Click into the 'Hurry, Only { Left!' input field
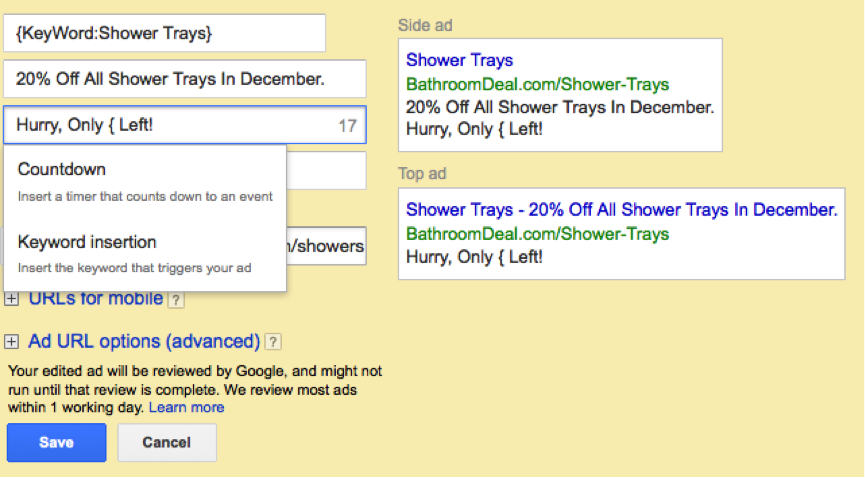Viewport: 865px width, 478px height. pos(170,126)
